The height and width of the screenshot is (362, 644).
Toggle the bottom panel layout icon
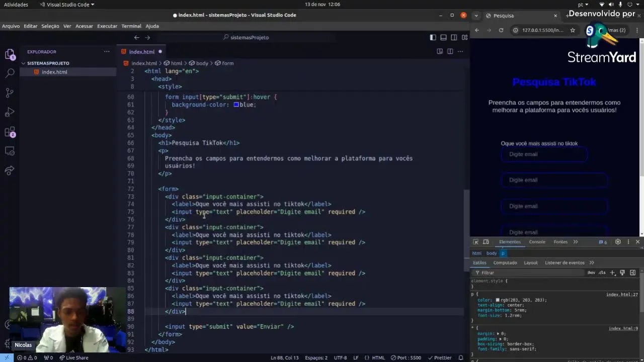pyautogui.click(x=443, y=37)
